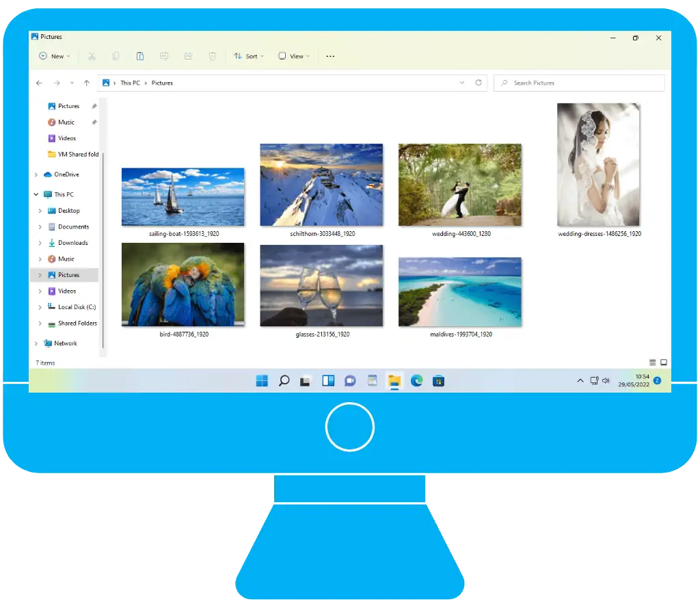Click the Copy icon in the toolbar

coord(116,56)
